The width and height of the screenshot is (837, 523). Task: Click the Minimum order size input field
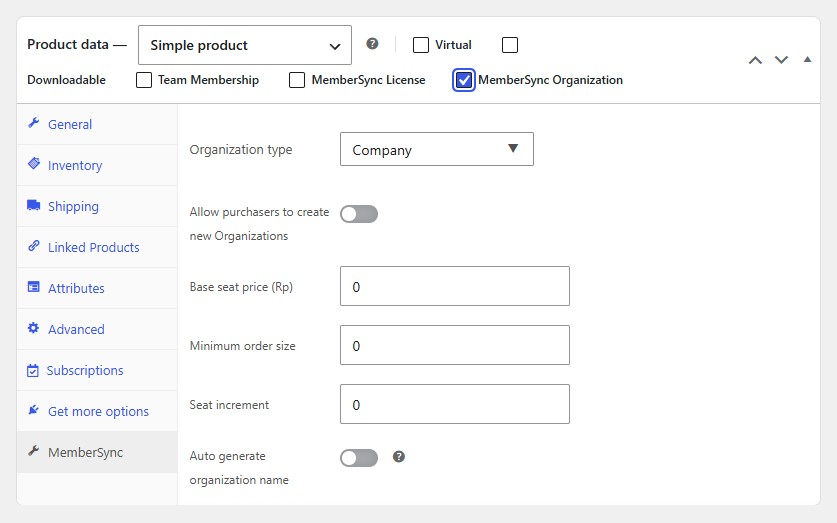point(455,345)
